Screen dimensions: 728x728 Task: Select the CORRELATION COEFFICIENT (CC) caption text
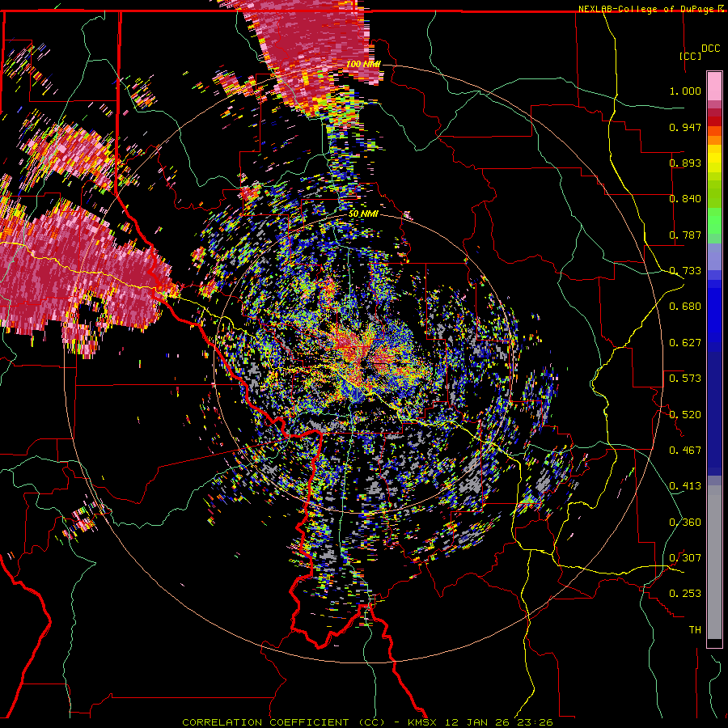(x=284, y=722)
